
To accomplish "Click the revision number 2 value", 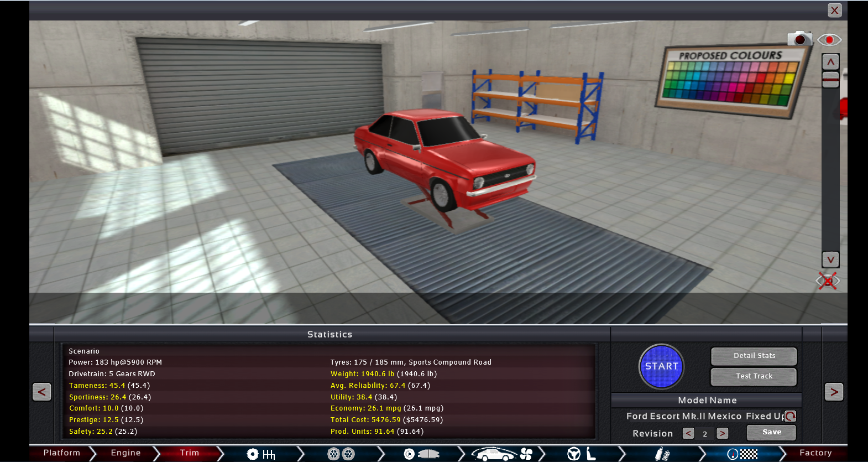I will point(705,434).
